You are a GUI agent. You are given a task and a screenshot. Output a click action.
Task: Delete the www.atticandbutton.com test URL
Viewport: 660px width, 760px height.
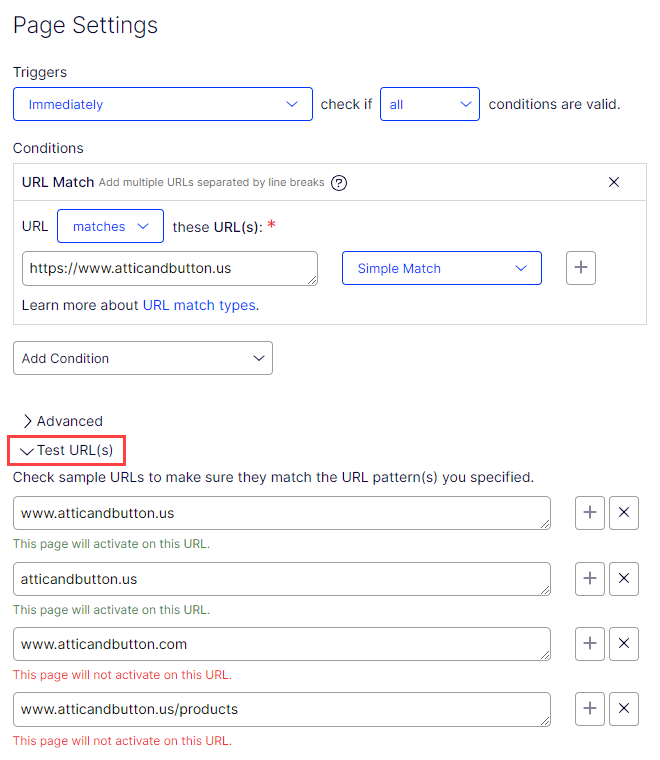point(624,643)
